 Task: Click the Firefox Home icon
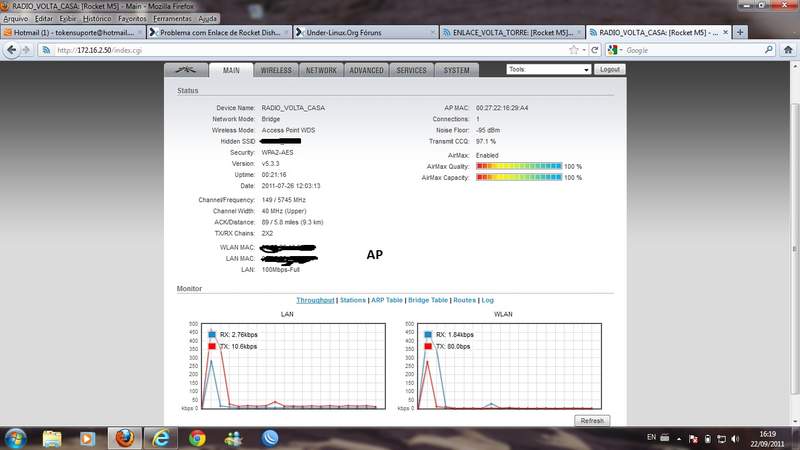[x=788, y=50]
